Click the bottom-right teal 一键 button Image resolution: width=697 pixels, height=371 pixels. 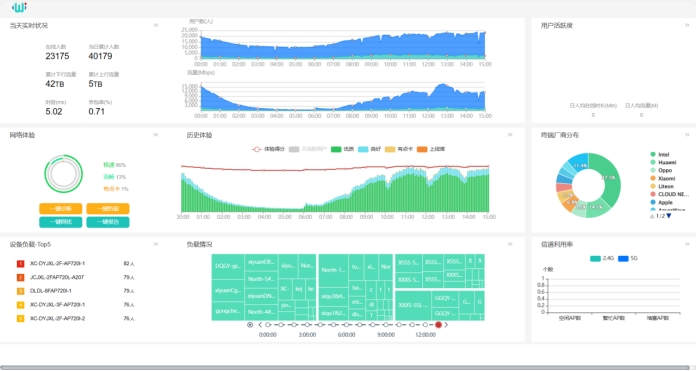[x=108, y=222]
